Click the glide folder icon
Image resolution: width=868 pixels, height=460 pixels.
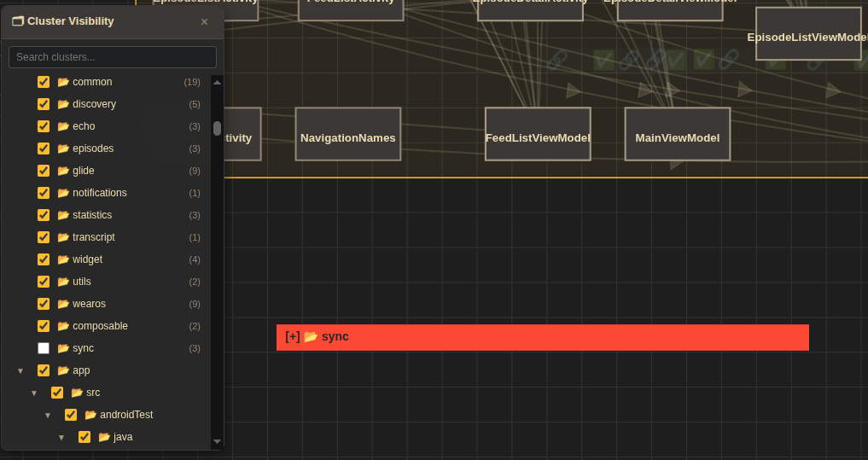click(x=63, y=171)
